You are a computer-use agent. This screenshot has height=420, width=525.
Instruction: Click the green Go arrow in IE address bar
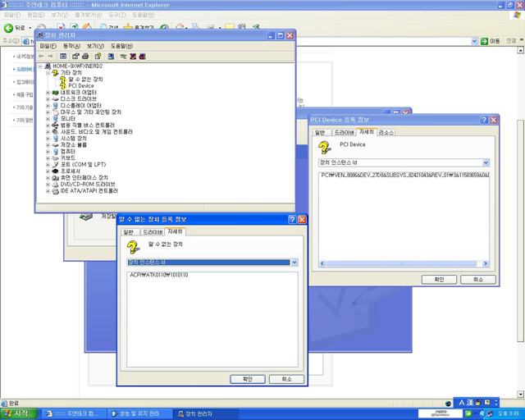pos(484,41)
